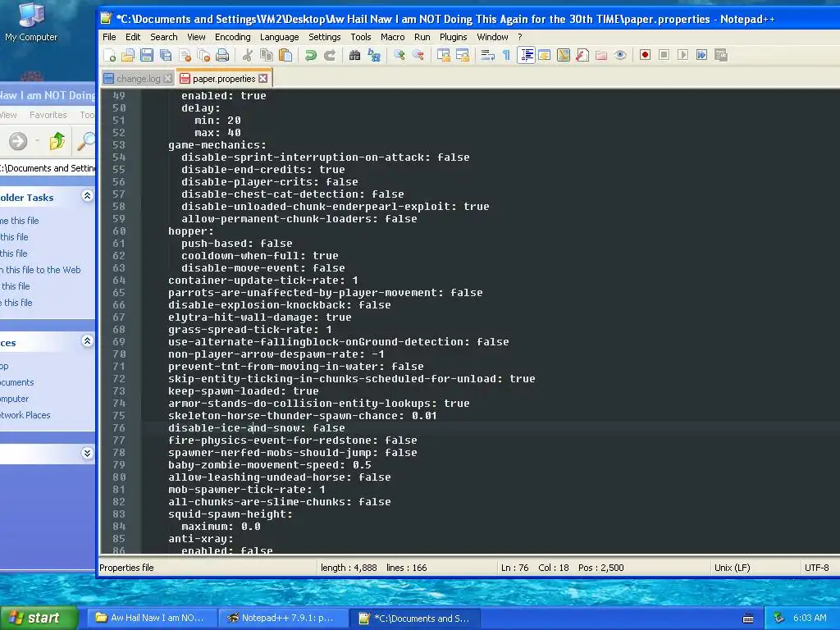Click the Redo toolbar icon
The height and width of the screenshot is (630, 840).
pyautogui.click(x=330, y=55)
